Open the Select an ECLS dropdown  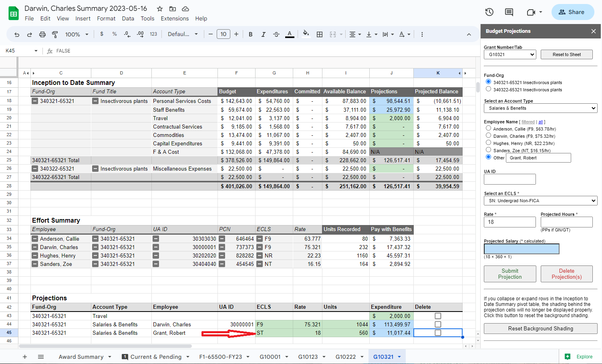pos(540,201)
